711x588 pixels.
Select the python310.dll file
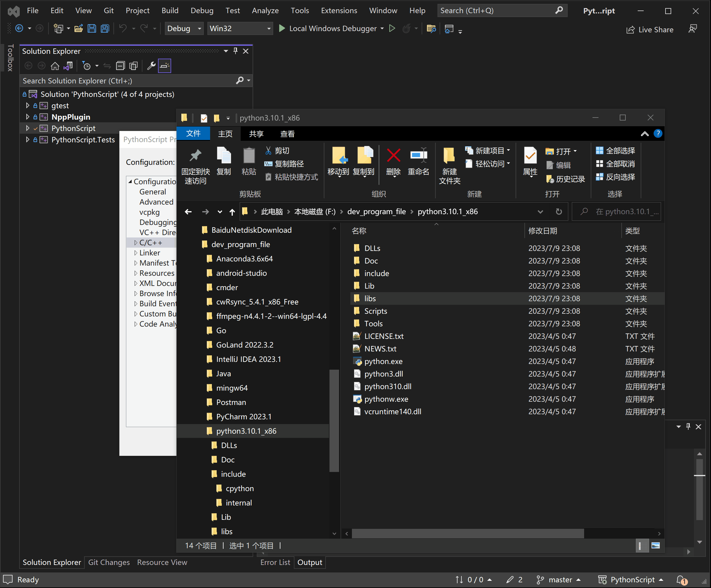tap(388, 386)
